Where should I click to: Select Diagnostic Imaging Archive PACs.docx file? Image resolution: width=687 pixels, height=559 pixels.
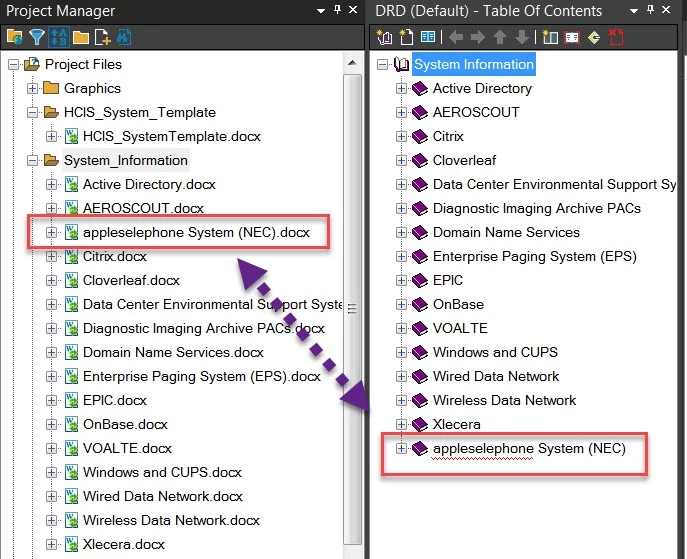point(204,329)
